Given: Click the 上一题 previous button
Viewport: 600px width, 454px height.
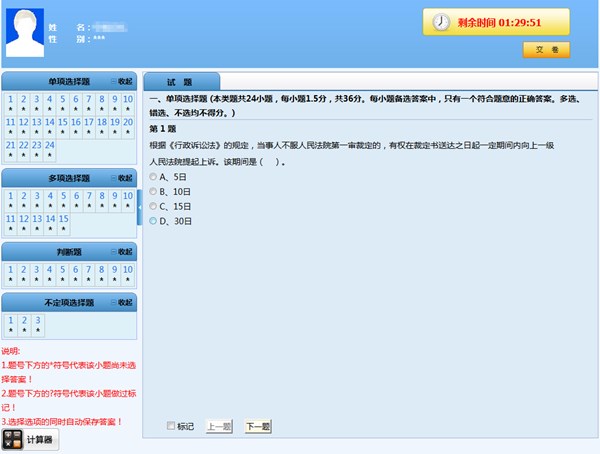Looking at the screenshot, I should [x=219, y=426].
